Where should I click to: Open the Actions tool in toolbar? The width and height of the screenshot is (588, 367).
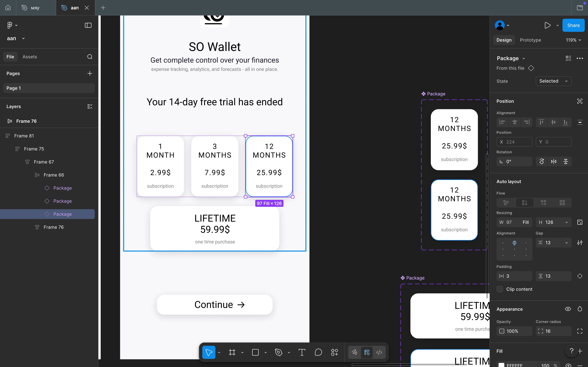pos(335,352)
